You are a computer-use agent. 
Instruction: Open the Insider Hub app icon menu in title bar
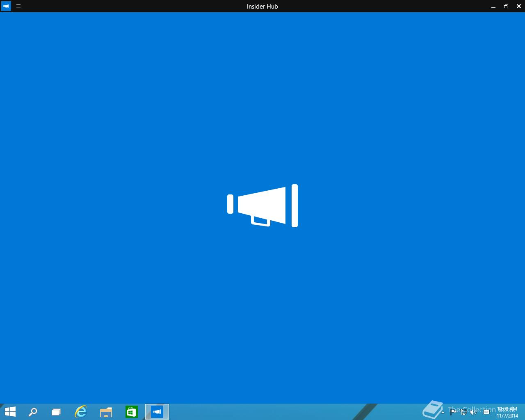[6, 6]
